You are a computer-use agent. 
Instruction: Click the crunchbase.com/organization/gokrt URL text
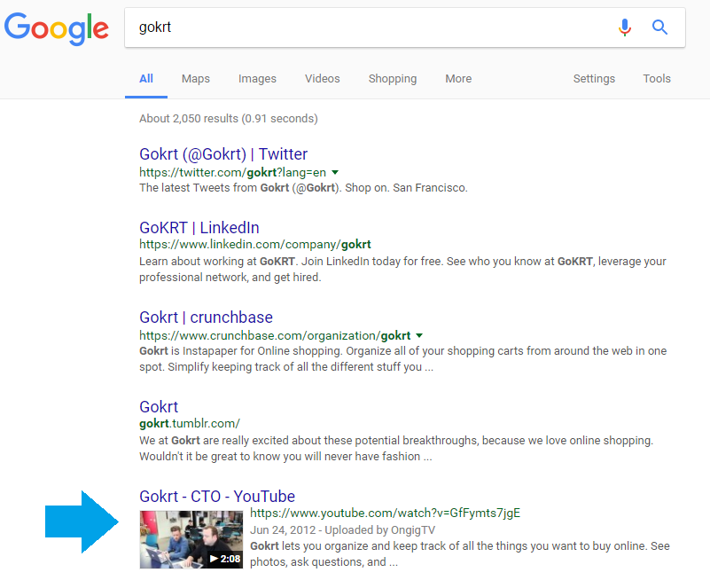tap(275, 335)
